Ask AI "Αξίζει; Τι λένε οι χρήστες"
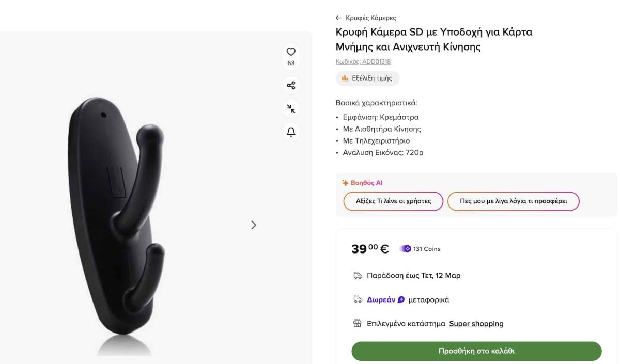Image resolution: width=620 pixels, height=364 pixels. tap(393, 201)
